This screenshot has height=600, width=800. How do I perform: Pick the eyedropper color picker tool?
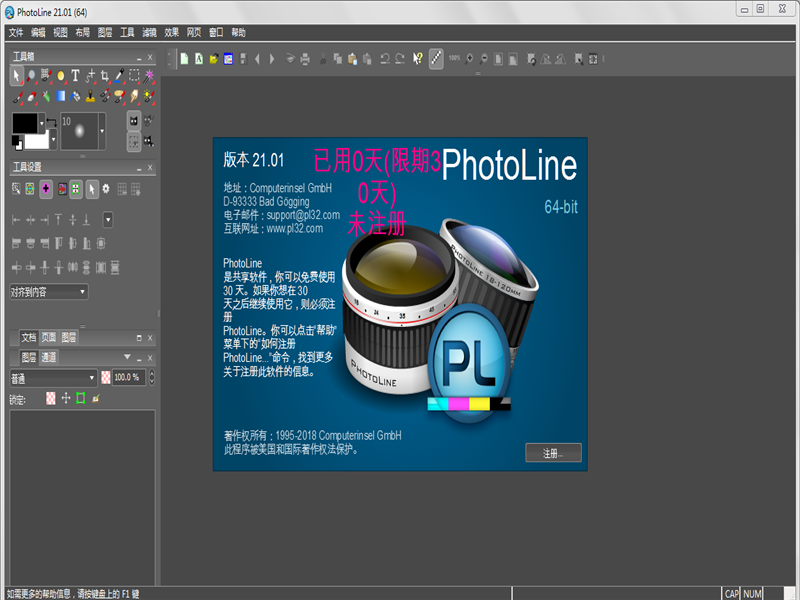tap(119, 76)
